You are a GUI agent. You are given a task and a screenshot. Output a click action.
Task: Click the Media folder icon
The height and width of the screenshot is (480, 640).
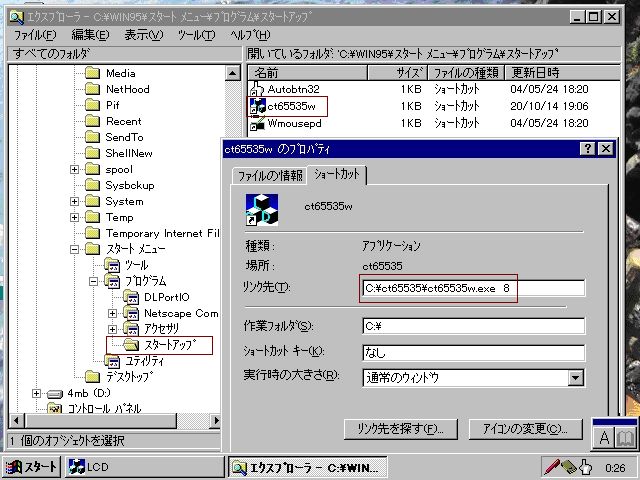(x=92, y=73)
